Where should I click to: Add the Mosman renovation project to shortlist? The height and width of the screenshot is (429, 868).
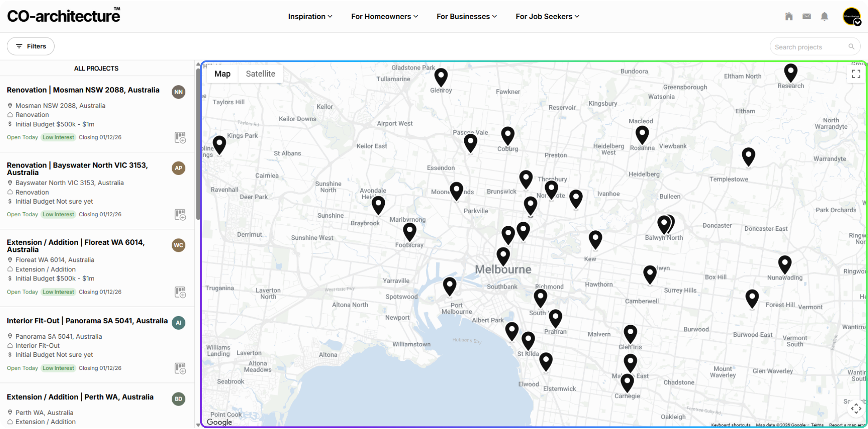coord(180,138)
